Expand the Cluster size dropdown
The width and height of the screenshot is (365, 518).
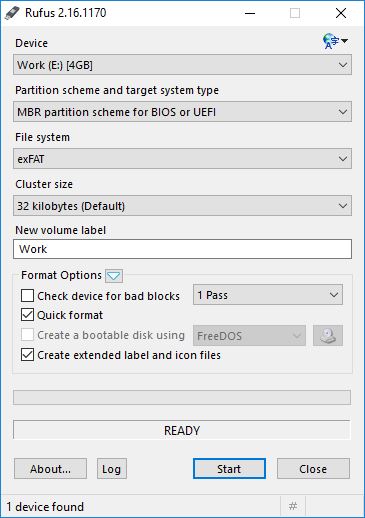[x=182, y=206]
